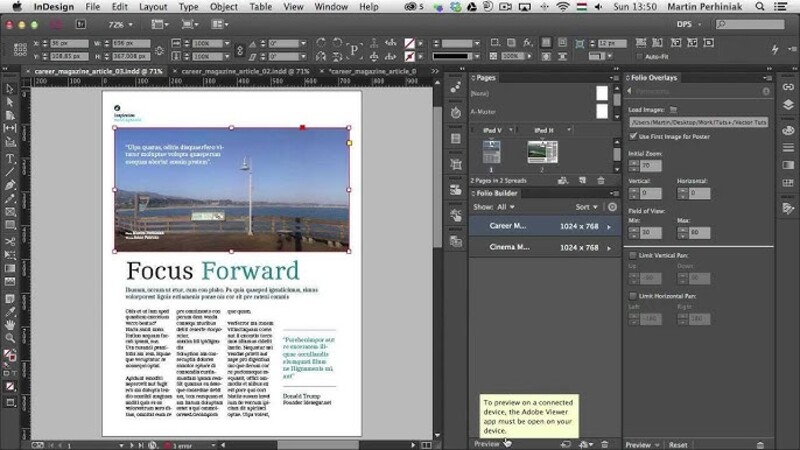Expand Cinema M... folio arrow

(609, 248)
